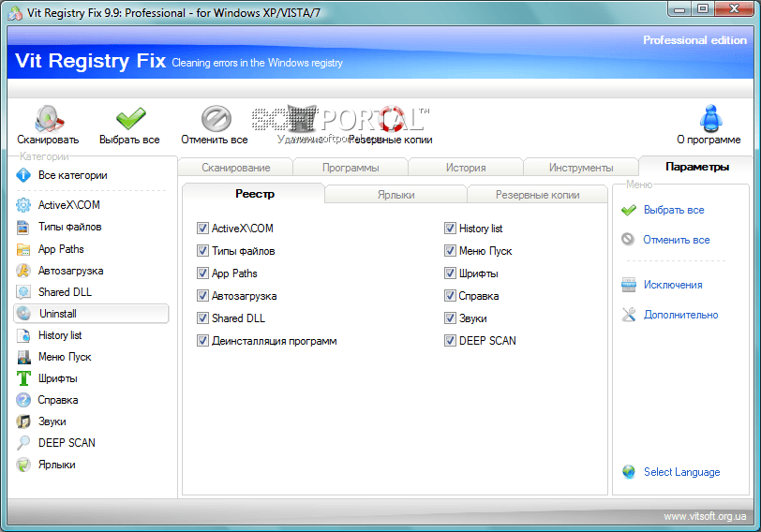761x532 pixels.
Task: Select the Параметры tab
Action: coord(697,167)
